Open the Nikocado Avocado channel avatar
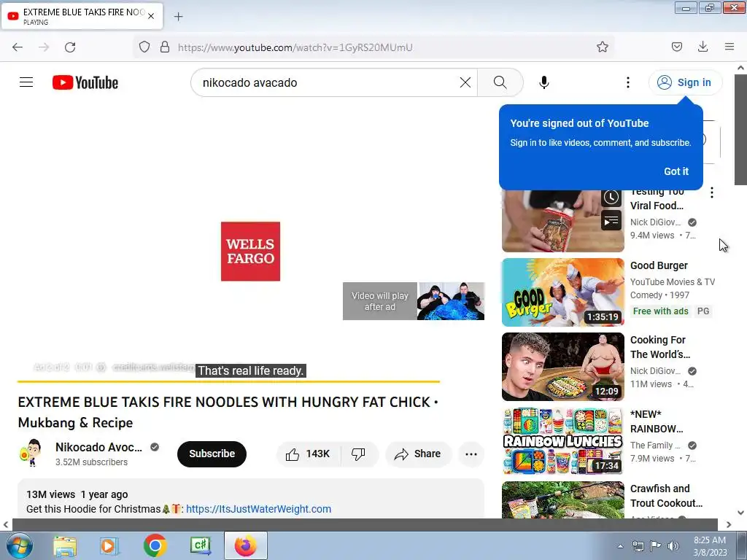This screenshot has width=747, height=560. tap(31, 453)
